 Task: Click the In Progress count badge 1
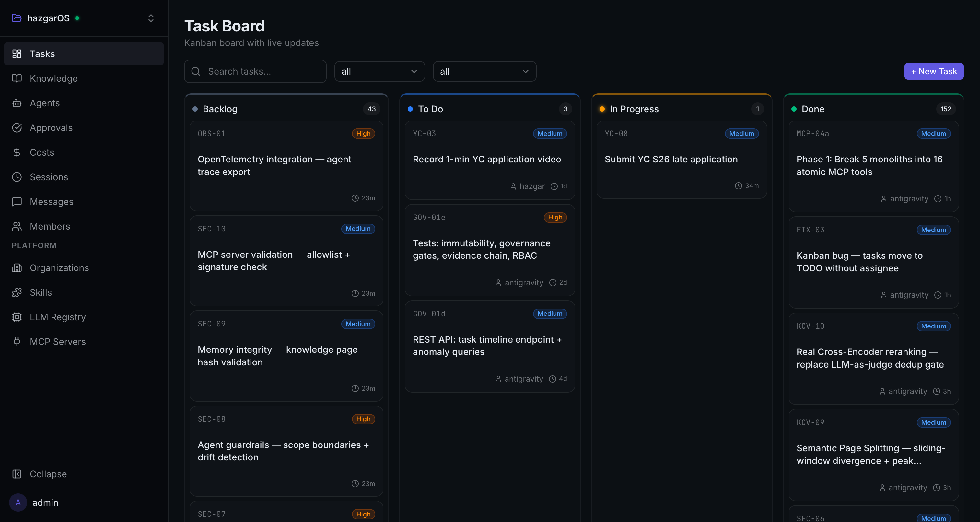(757, 109)
